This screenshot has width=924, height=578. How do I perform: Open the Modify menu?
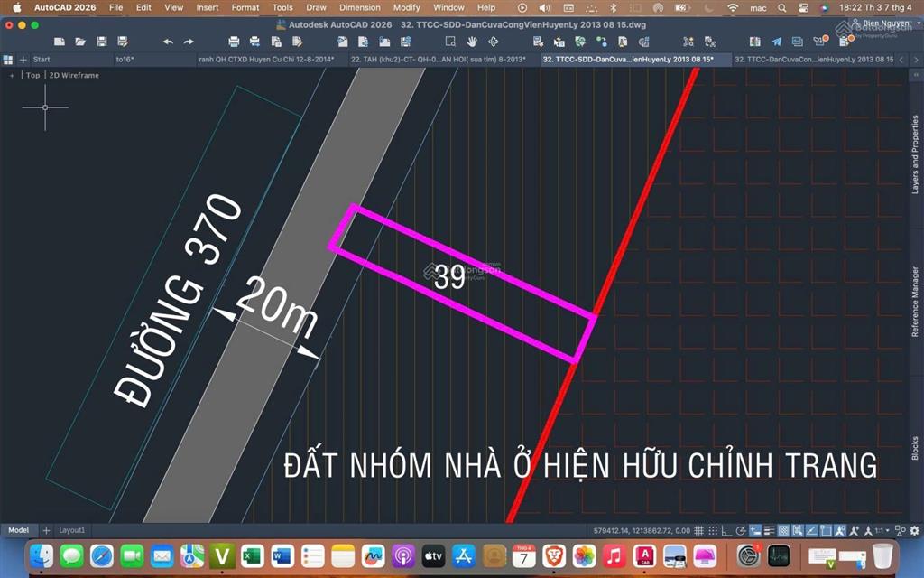pos(407,7)
